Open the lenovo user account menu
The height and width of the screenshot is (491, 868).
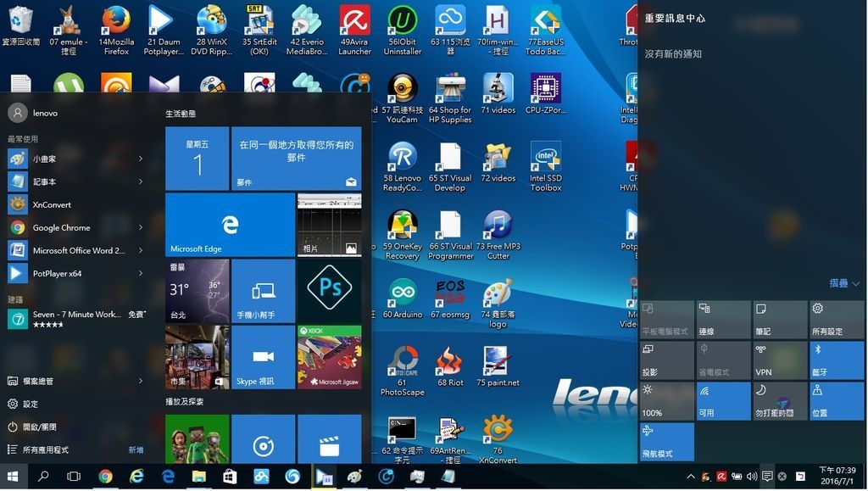click(x=33, y=113)
